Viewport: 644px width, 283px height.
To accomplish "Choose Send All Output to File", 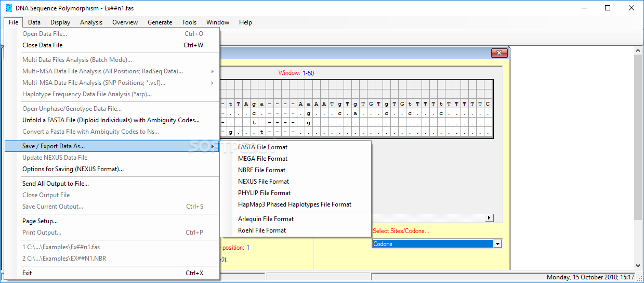I will pyautogui.click(x=112, y=184).
